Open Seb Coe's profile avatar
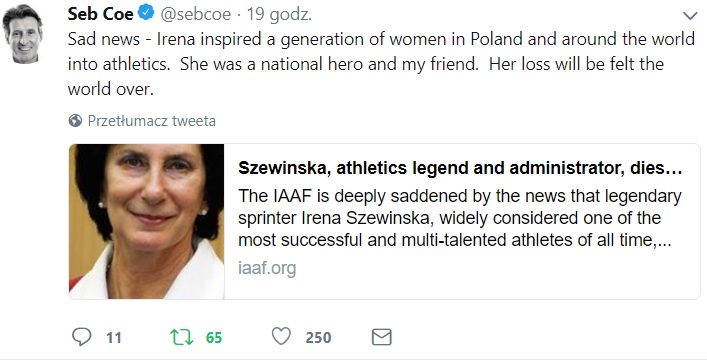Screen dimensions: 707x361 23,35
